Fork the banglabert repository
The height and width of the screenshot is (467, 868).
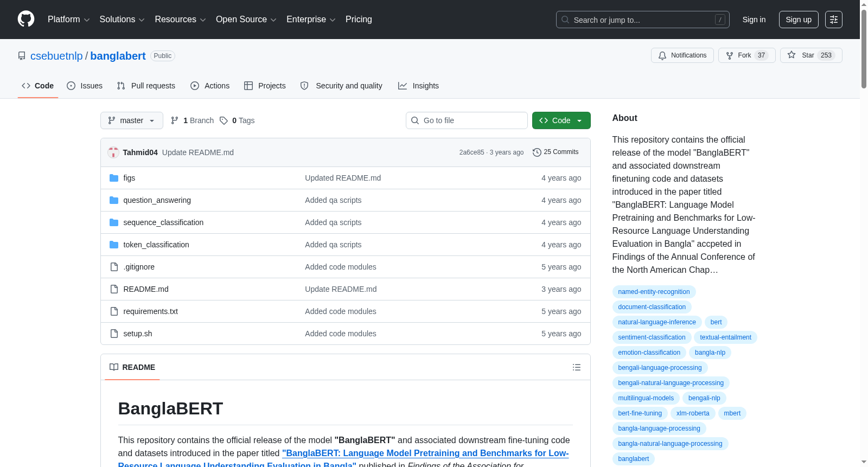point(747,55)
